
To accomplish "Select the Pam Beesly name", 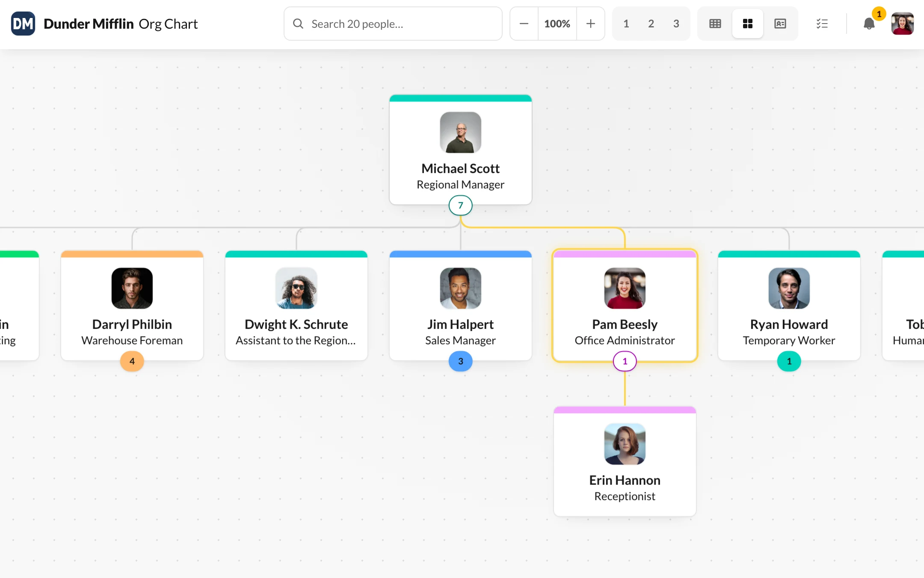I will point(625,325).
